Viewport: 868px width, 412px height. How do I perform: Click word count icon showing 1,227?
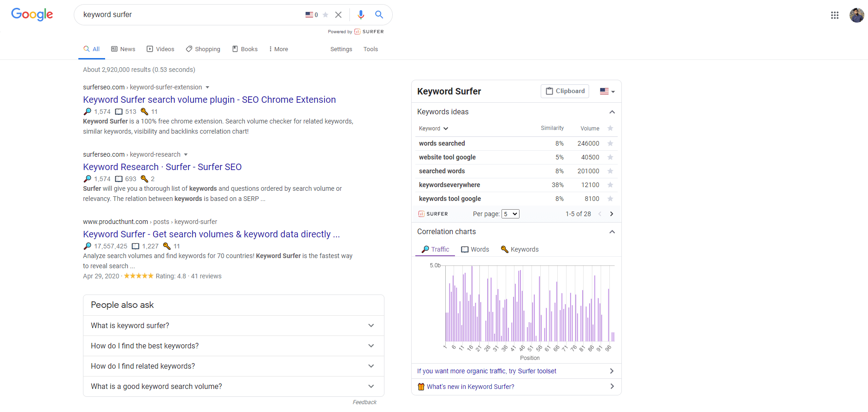pos(136,246)
